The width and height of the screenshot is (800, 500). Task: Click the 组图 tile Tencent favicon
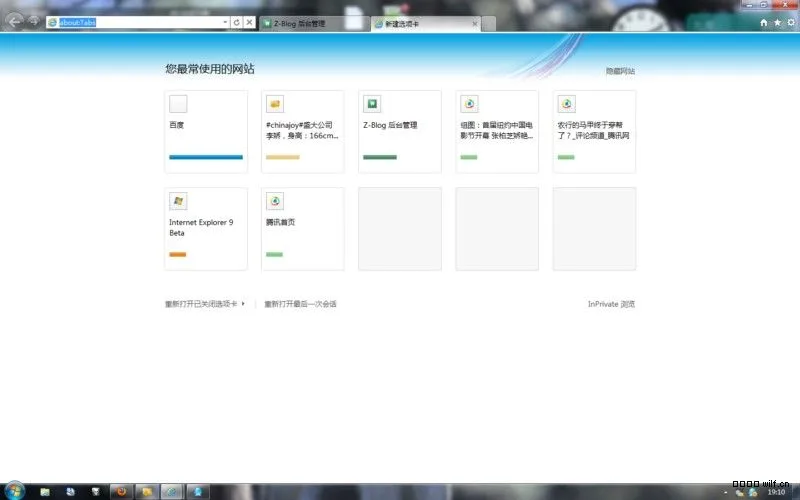pos(469,104)
